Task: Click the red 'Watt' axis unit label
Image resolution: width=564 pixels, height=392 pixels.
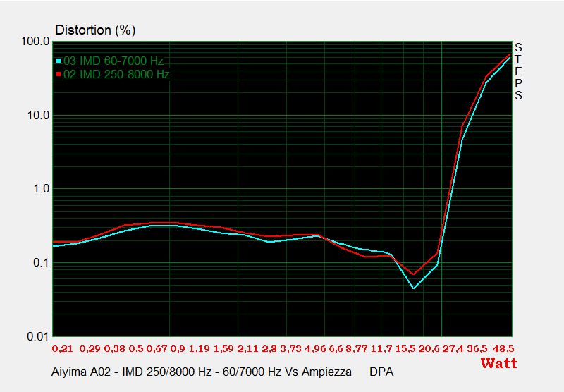Action: click(x=498, y=364)
